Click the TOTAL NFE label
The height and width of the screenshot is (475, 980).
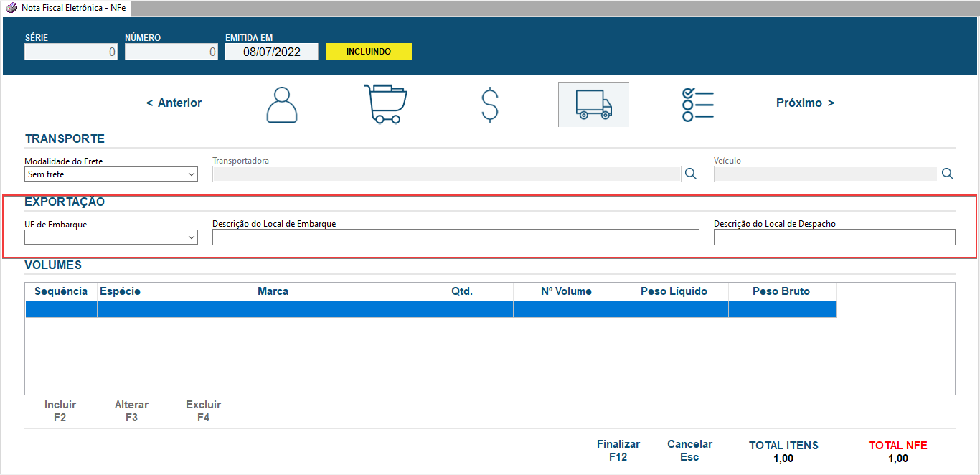pyautogui.click(x=898, y=446)
